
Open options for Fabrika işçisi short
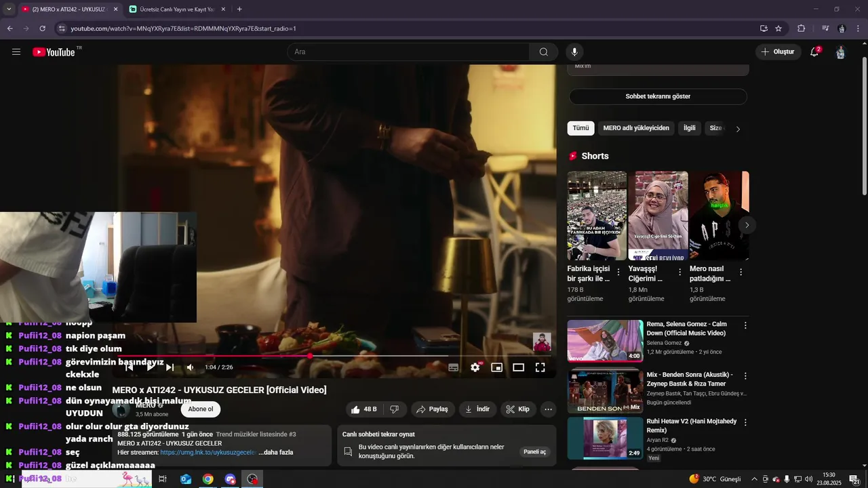tap(618, 272)
